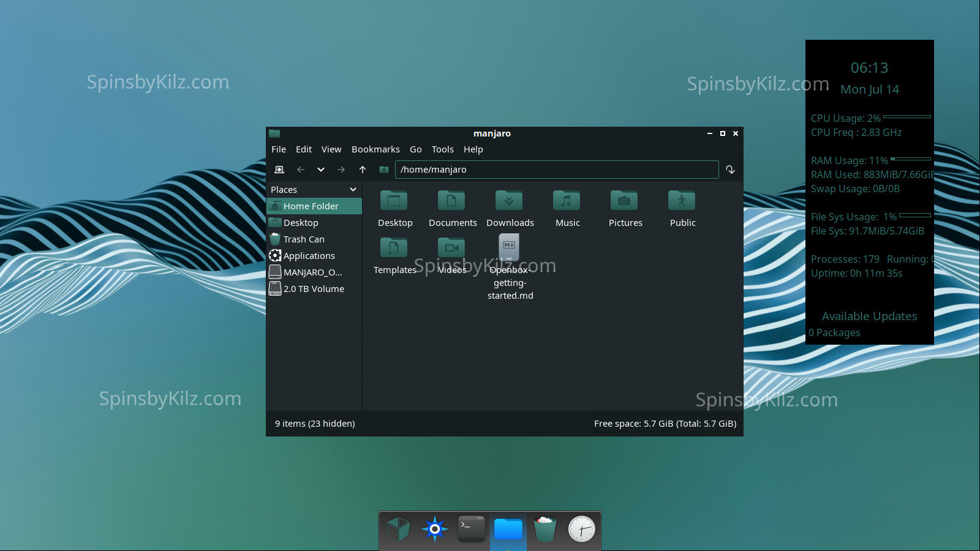Click the RAM Usage bar in monitor widget
Image resolution: width=980 pixels, height=551 pixels.
click(911, 159)
